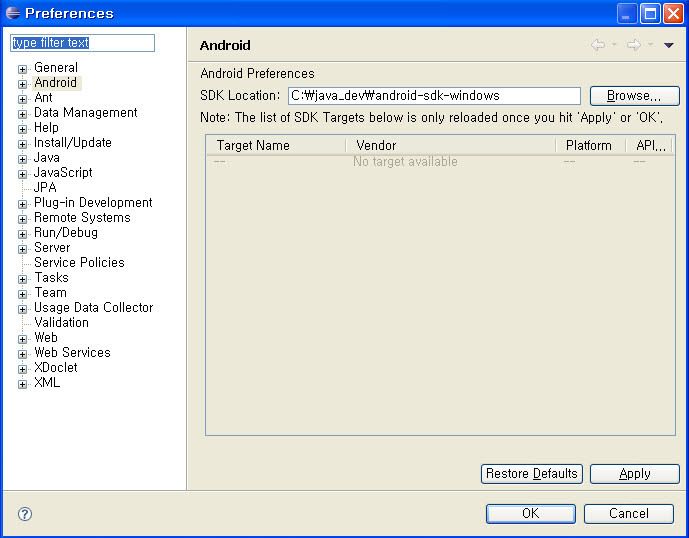The image size is (689, 538).
Task: Click the API column header
Action: coord(649,145)
